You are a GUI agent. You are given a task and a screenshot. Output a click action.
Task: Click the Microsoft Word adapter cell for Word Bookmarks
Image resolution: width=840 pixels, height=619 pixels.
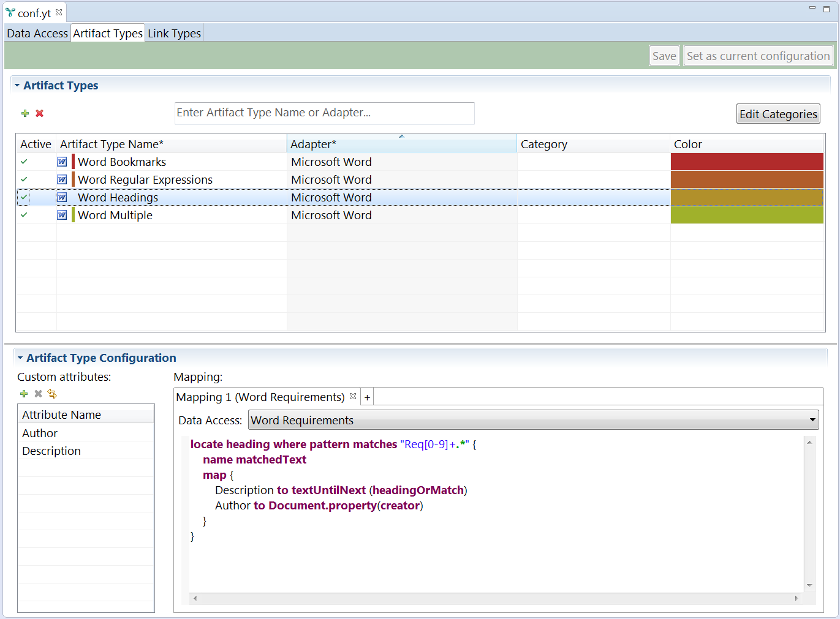pos(402,162)
